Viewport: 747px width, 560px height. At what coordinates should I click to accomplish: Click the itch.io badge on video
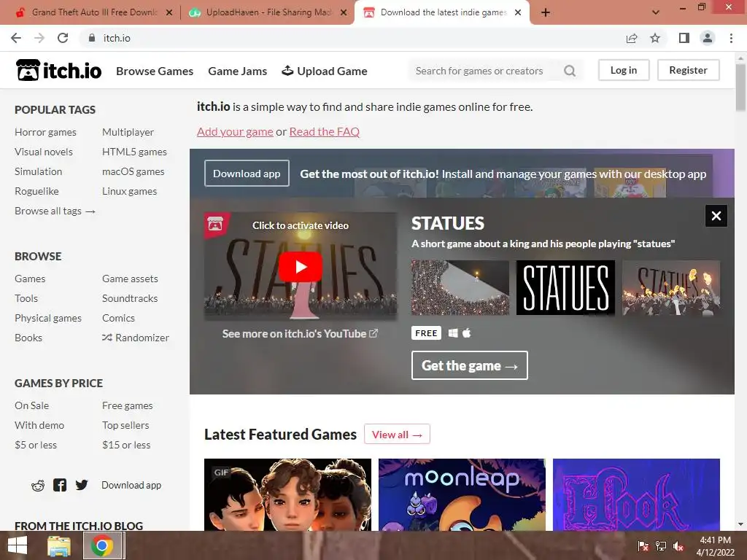coord(215,224)
